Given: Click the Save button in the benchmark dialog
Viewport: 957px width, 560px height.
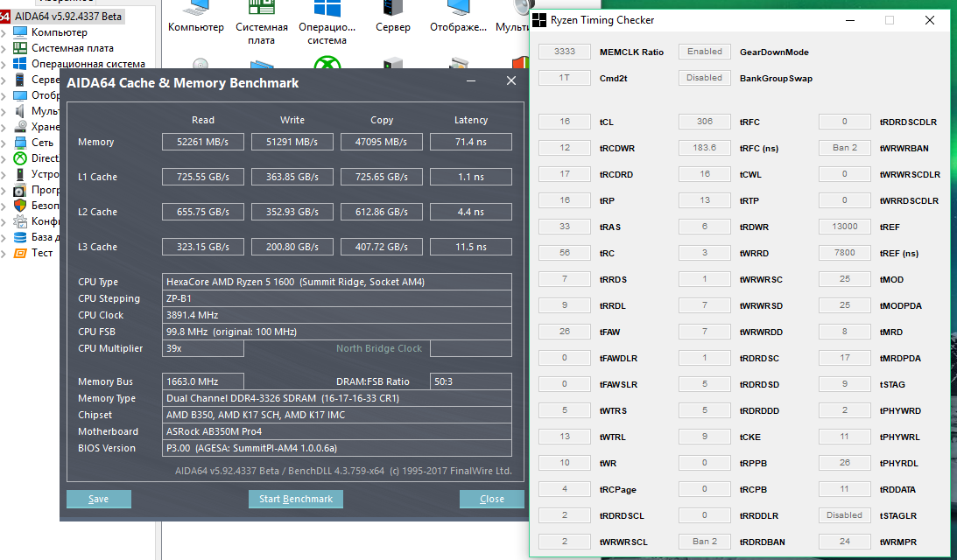Looking at the screenshot, I should pyautogui.click(x=98, y=499).
